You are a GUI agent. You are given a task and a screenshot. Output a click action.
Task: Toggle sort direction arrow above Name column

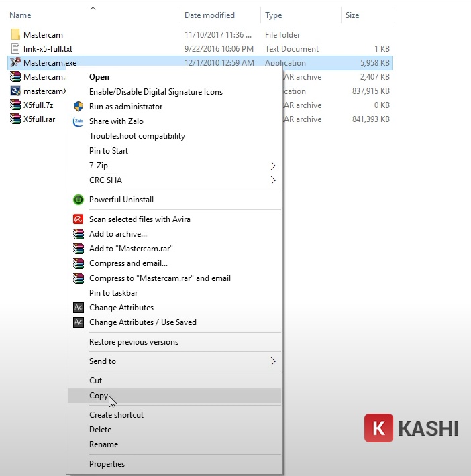coord(93,9)
